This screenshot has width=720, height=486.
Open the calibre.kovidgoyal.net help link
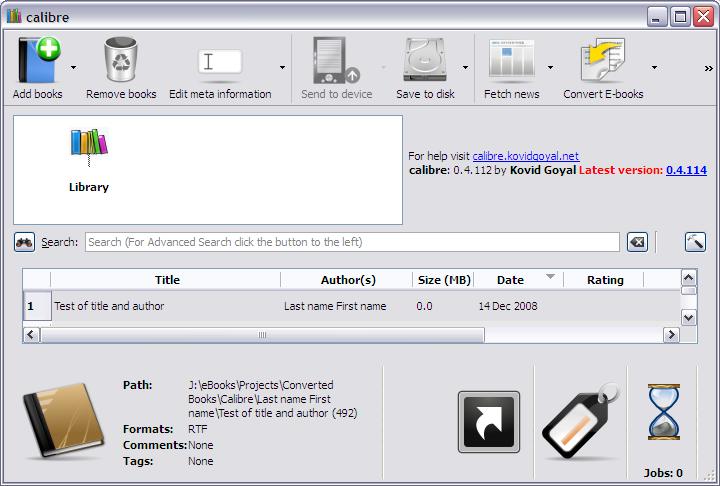click(x=525, y=156)
